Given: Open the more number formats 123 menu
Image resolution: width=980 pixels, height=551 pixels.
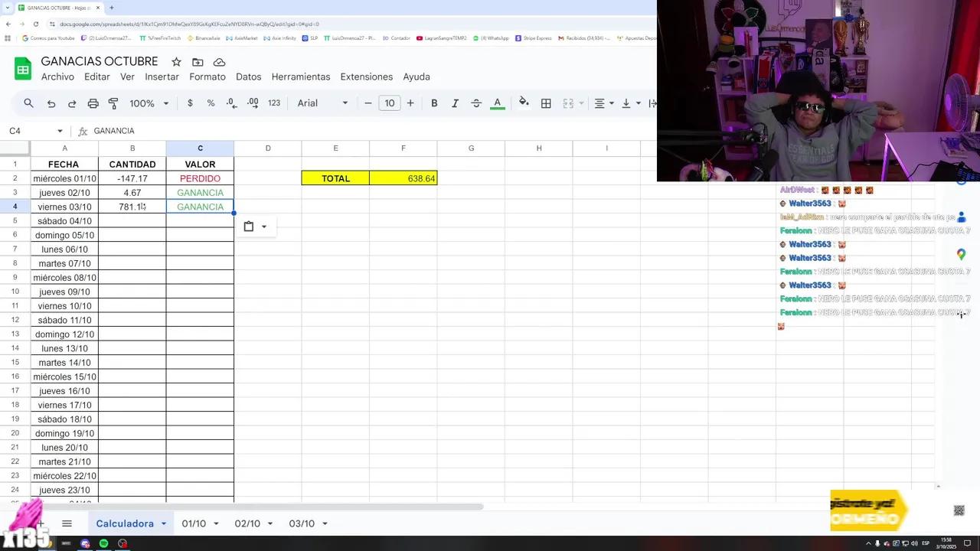Looking at the screenshot, I should (x=274, y=103).
